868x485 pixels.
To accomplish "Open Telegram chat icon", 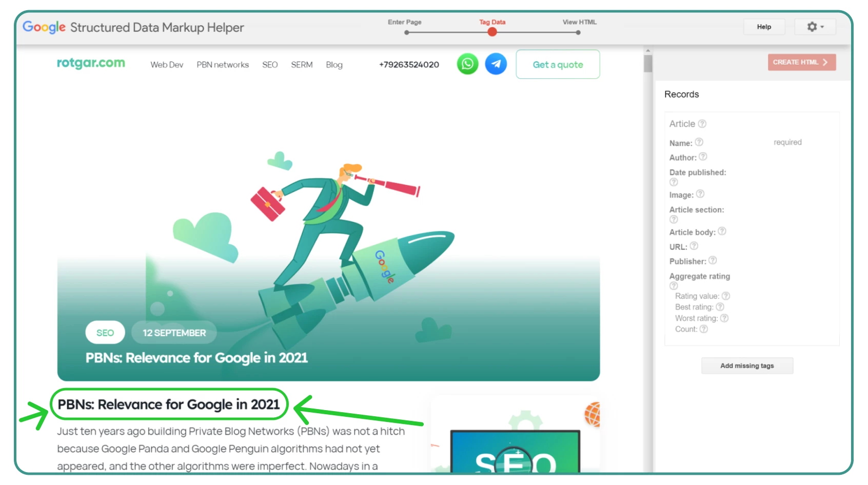I will coord(496,64).
